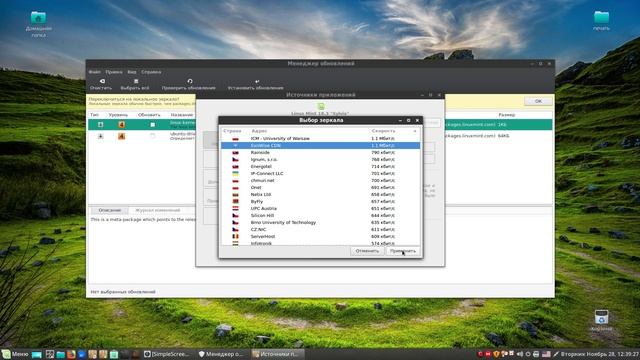The width and height of the screenshot is (640, 360).
Task: Open Правка menu in Update Manager
Action: (x=114, y=72)
